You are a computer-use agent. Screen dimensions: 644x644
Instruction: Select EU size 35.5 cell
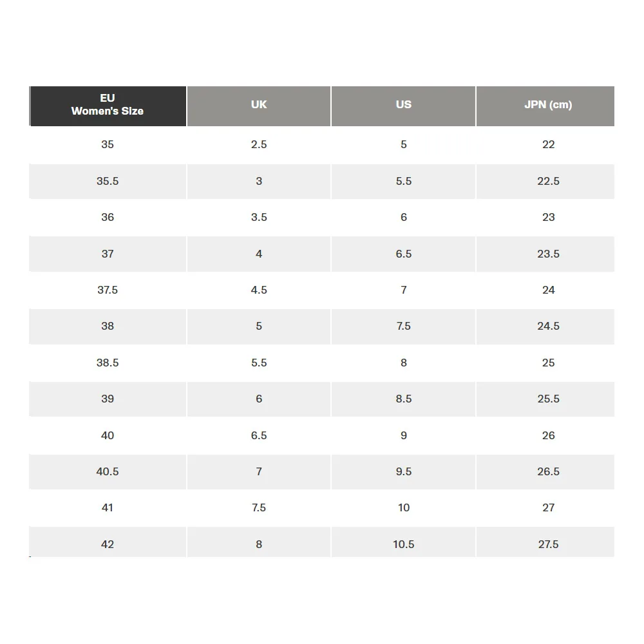(x=108, y=181)
